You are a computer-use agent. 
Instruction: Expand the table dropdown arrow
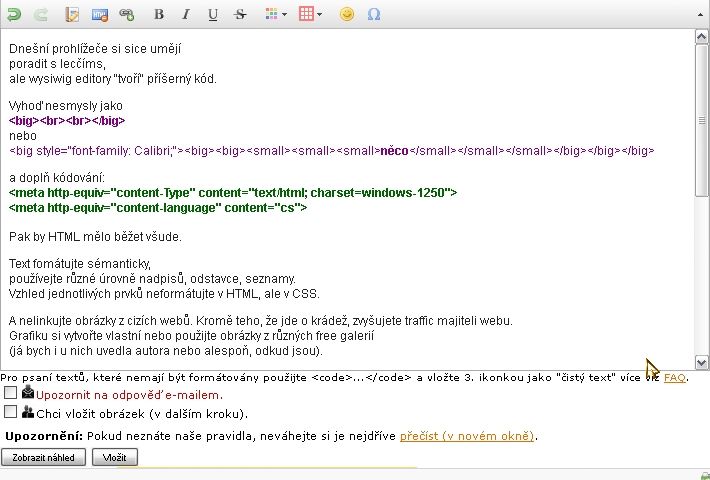pyautogui.click(x=319, y=14)
